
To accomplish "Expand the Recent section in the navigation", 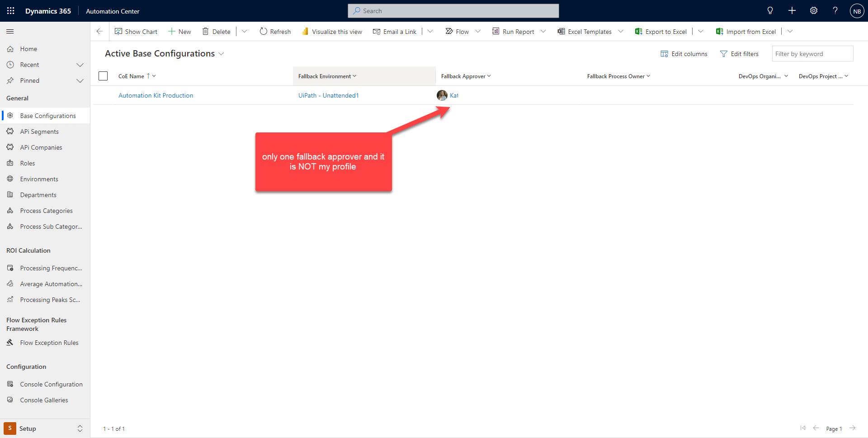I will click(80, 65).
